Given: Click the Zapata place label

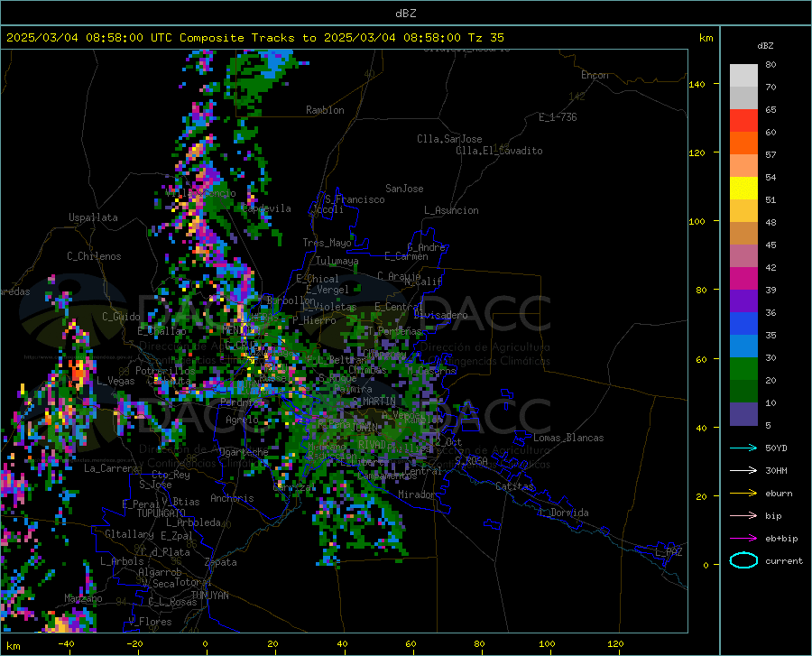Looking at the screenshot, I should pos(221,562).
